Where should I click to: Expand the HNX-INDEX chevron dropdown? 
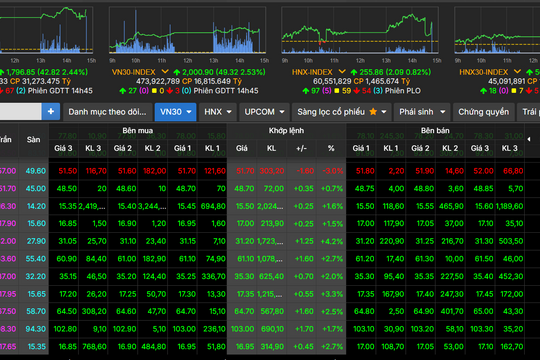coord(342,72)
